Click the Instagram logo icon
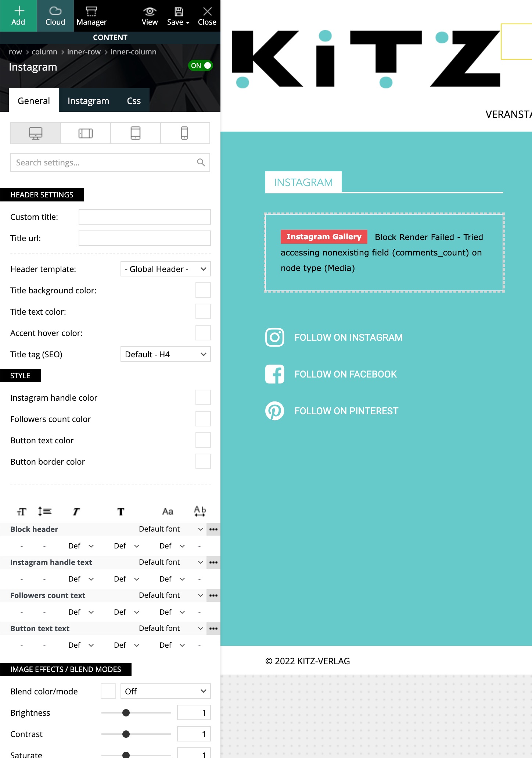This screenshot has width=532, height=758. coord(275,337)
